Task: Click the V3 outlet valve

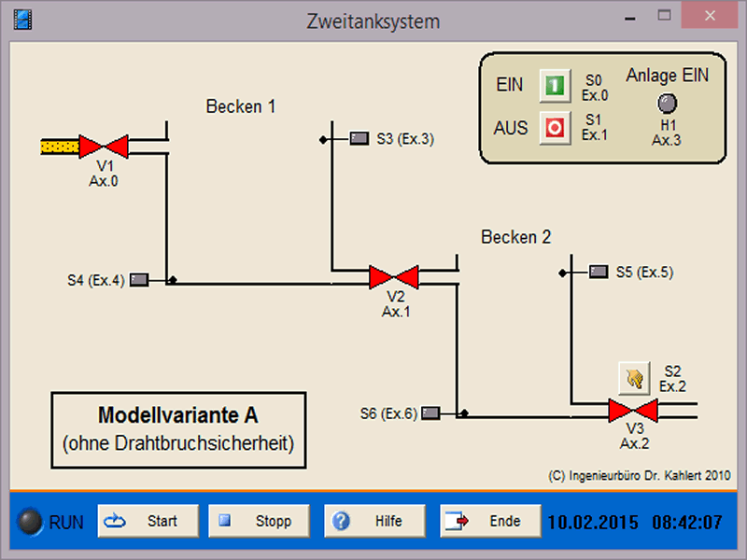Action: click(x=633, y=410)
